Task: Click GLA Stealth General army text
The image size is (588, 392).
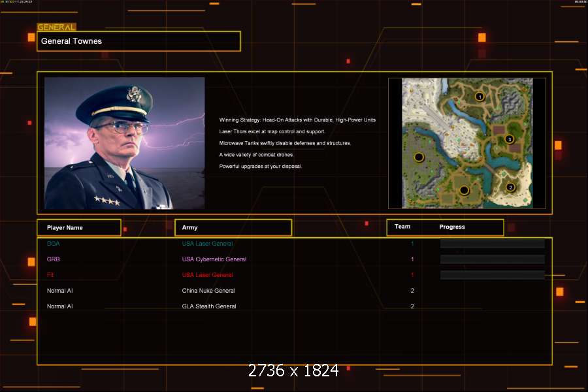Action: [209, 306]
